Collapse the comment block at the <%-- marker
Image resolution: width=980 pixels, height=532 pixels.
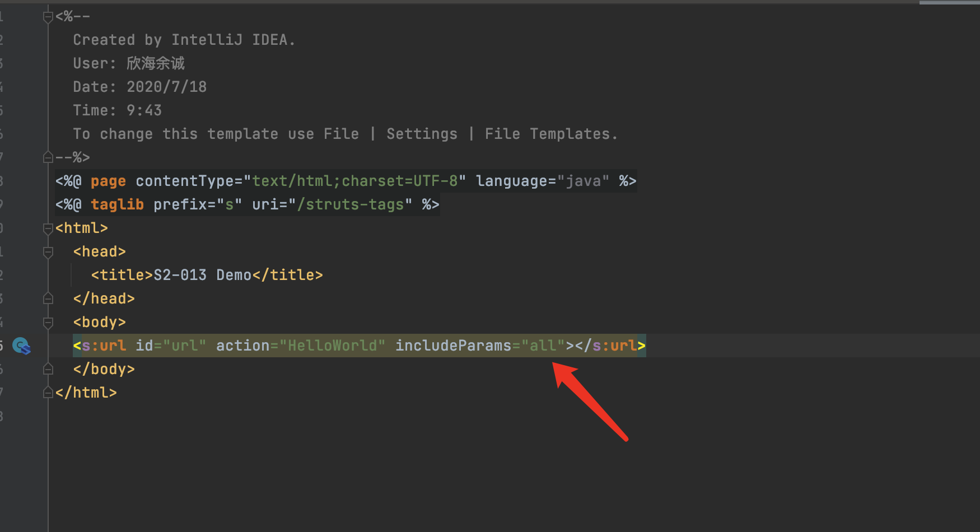pos(48,17)
